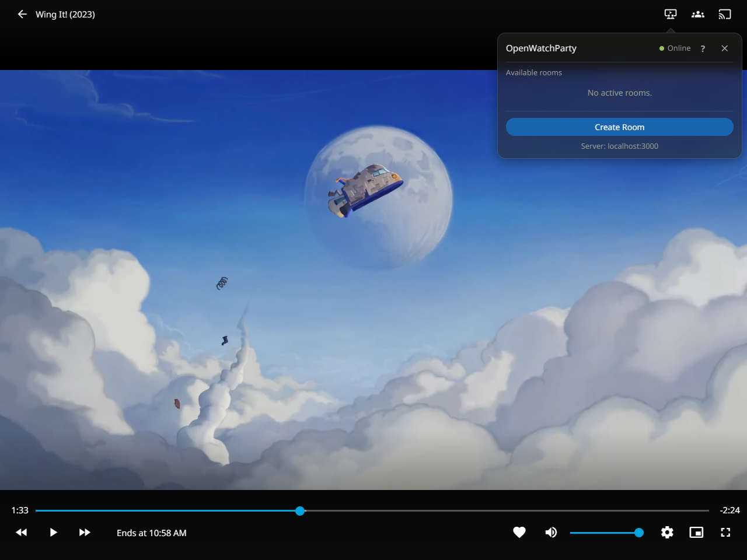Click the Cast to device icon
Screen dimensions: 747x560
tap(725, 14)
